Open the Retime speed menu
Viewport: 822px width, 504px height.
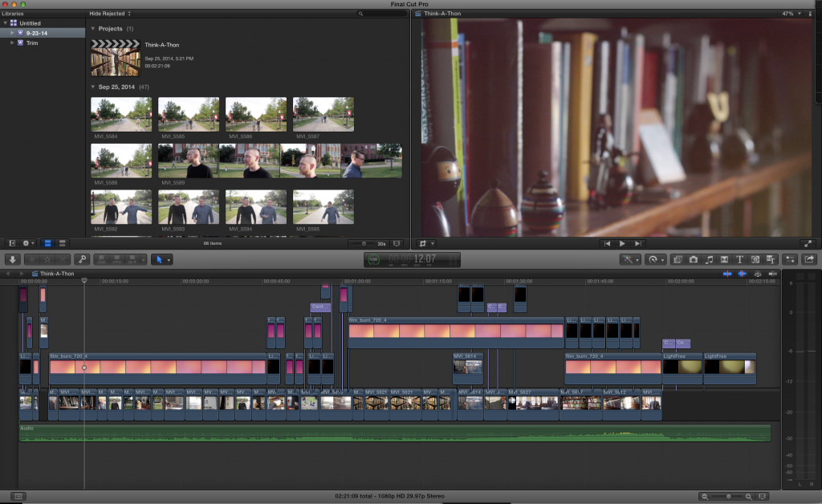[655, 259]
